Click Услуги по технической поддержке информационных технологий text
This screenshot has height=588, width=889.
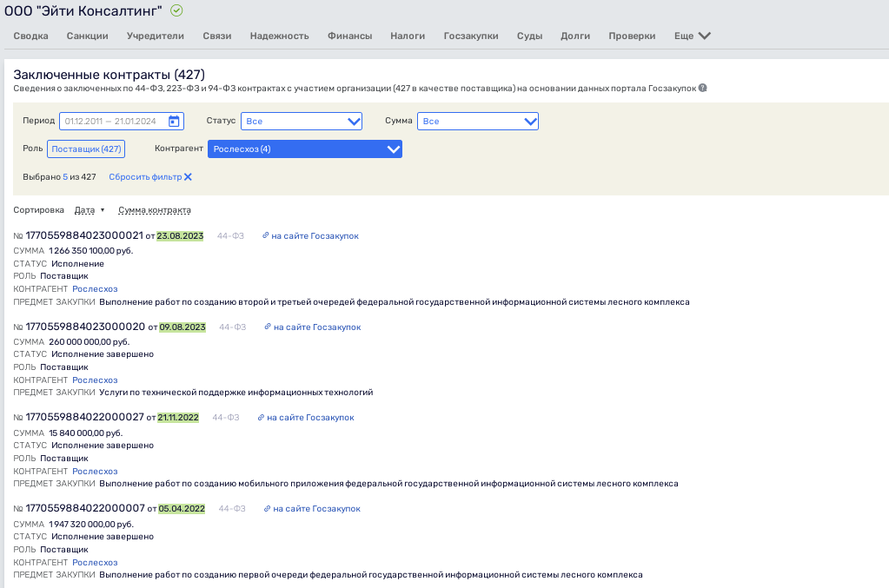pyautogui.click(x=236, y=392)
